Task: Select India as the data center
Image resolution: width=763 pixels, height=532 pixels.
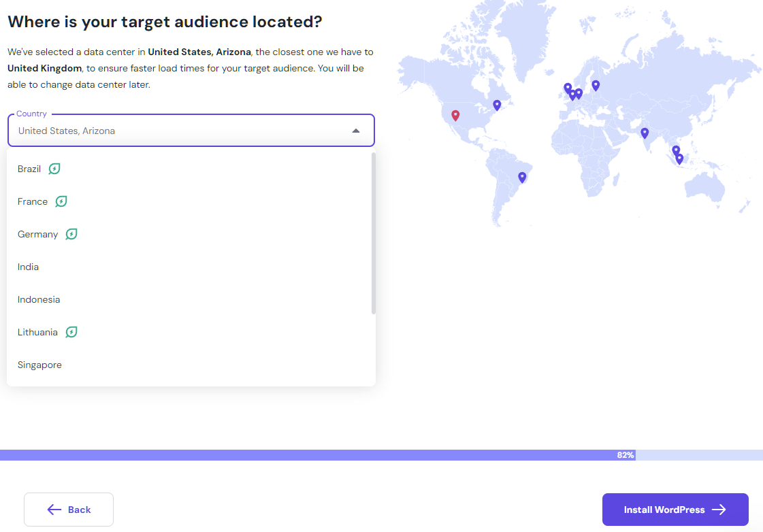Action: tap(29, 267)
